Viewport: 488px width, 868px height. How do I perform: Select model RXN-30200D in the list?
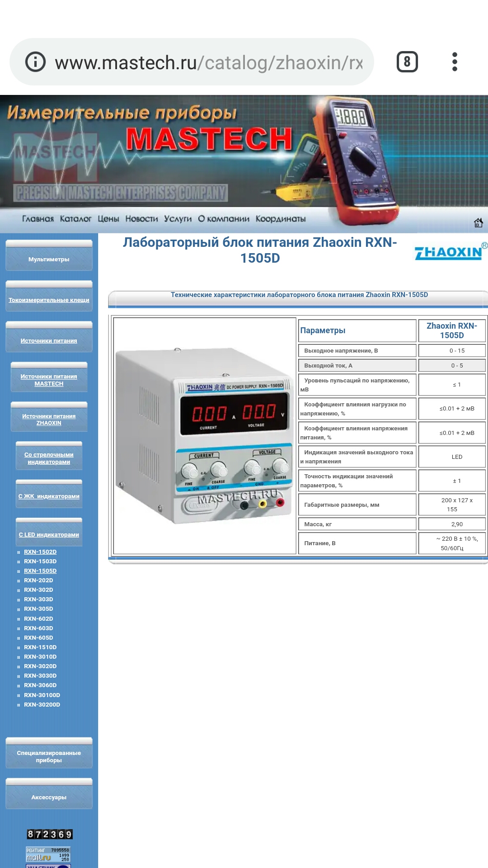click(42, 704)
